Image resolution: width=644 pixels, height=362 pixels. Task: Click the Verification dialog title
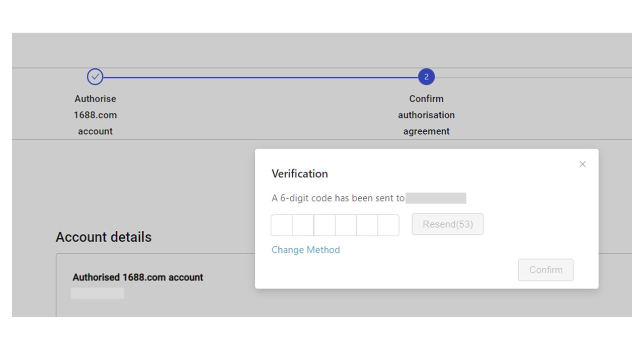point(299,174)
